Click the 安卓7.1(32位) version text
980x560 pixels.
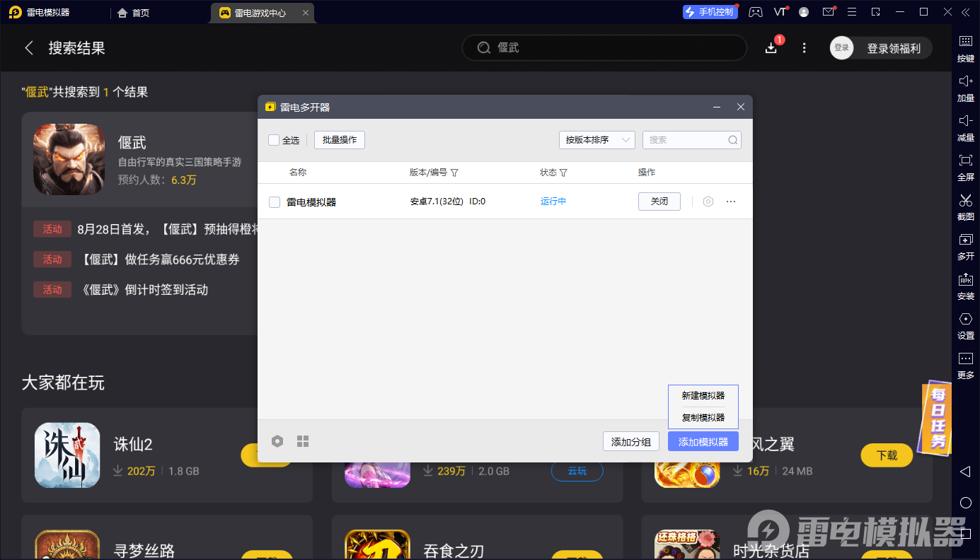[437, 202]
